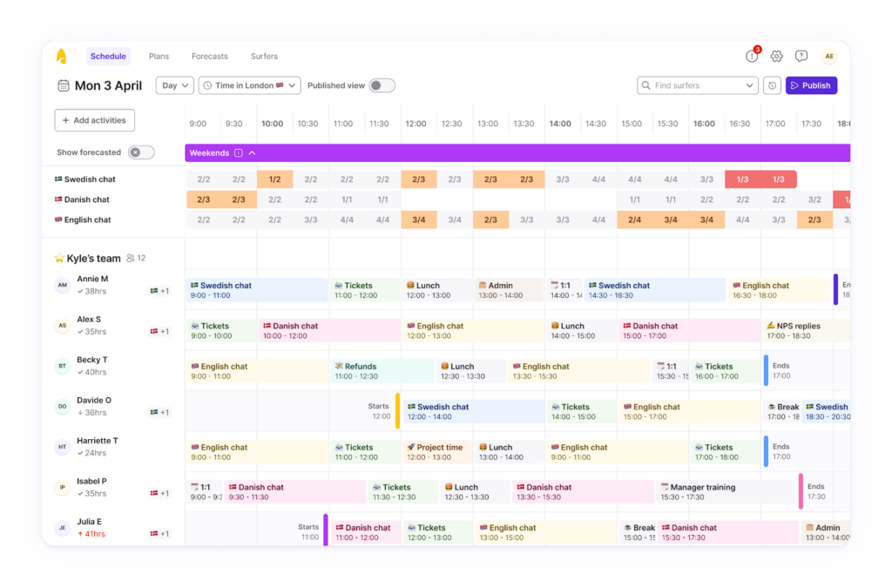Viewport: 892px width, 588px height.
Task: Click Julia E's JE avatar
Action: click(63, 528)
